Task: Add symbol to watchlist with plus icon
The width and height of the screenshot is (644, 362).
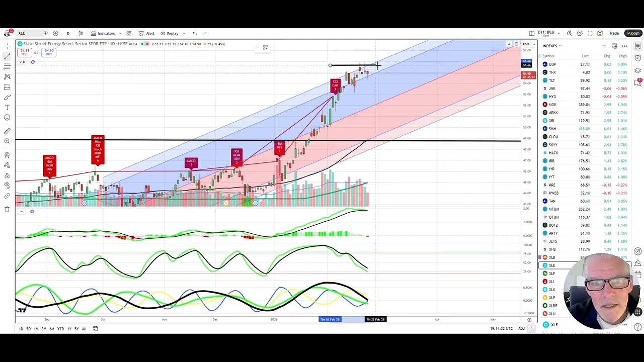Action: [x=604, y=46]
